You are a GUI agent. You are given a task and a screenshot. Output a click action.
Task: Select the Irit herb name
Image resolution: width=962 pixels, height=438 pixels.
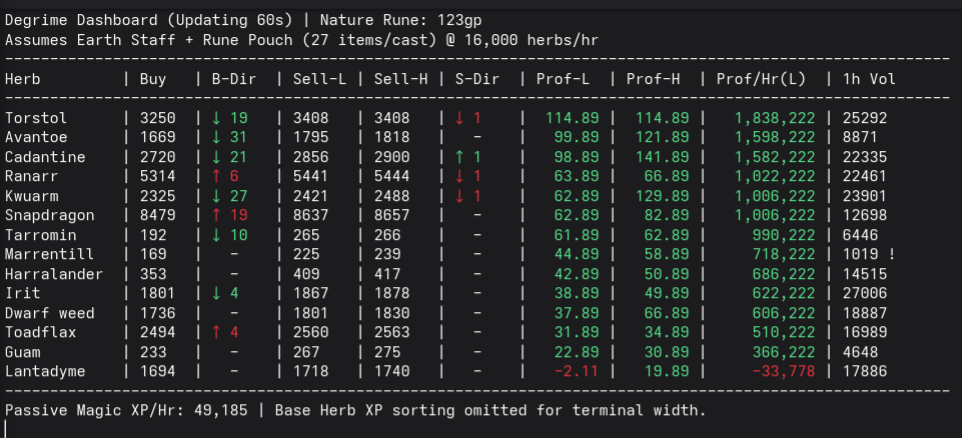23,294
